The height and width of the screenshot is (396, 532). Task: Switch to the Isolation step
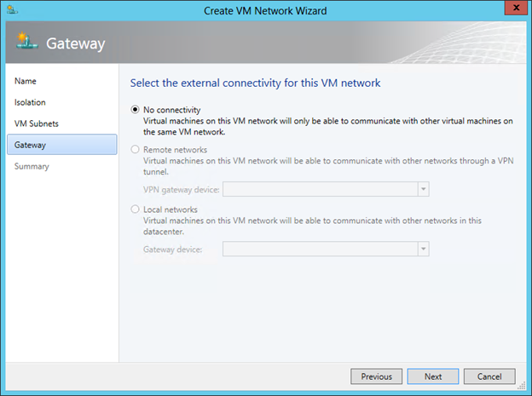point(30,102)
